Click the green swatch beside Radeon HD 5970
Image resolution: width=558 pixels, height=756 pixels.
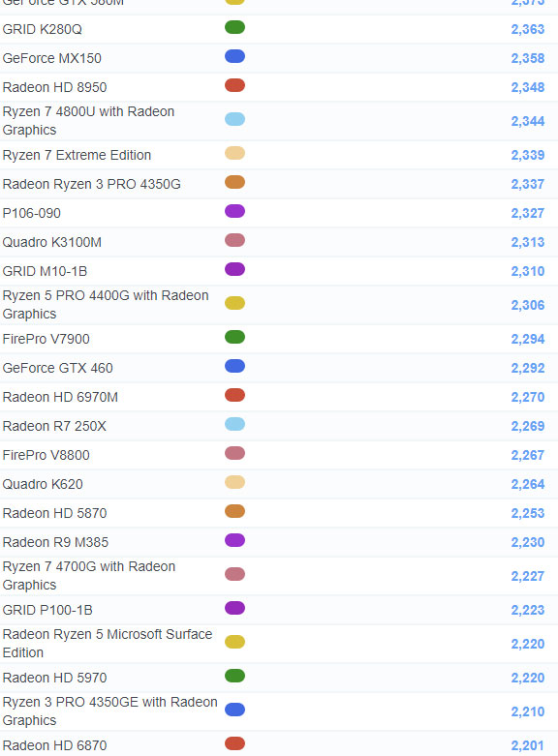click(234, 676)
